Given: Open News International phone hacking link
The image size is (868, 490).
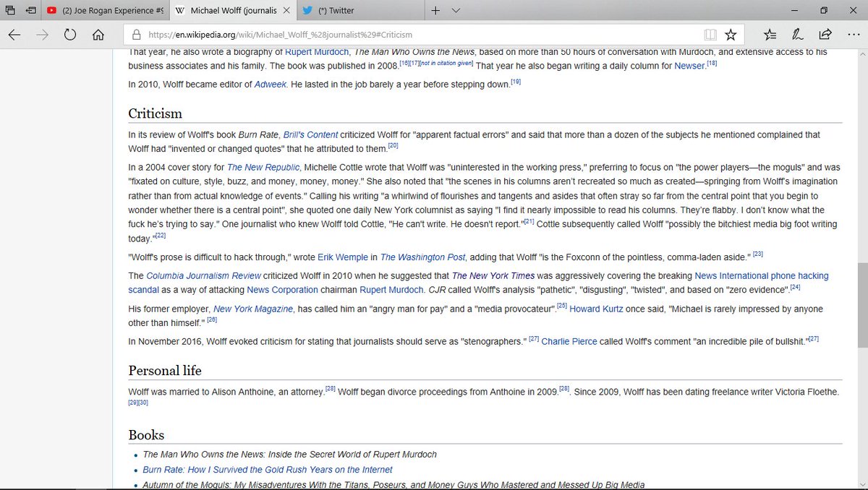Looking at the screenshot, I should pyautogui.click(x=762, y=276).
